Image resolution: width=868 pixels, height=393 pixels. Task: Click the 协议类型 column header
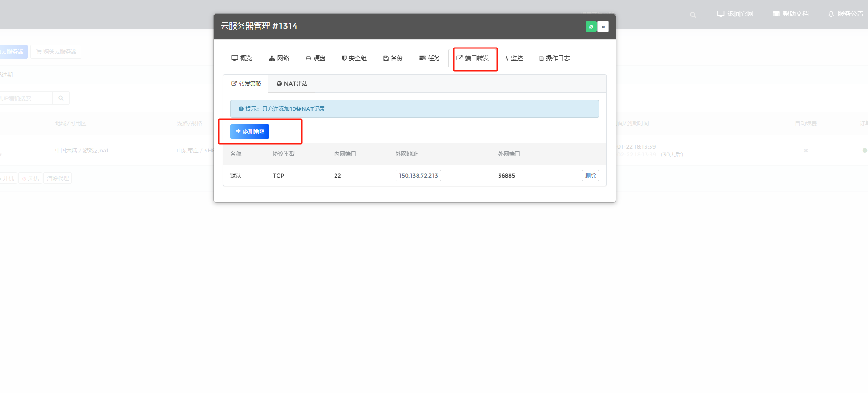pos(284,154)
